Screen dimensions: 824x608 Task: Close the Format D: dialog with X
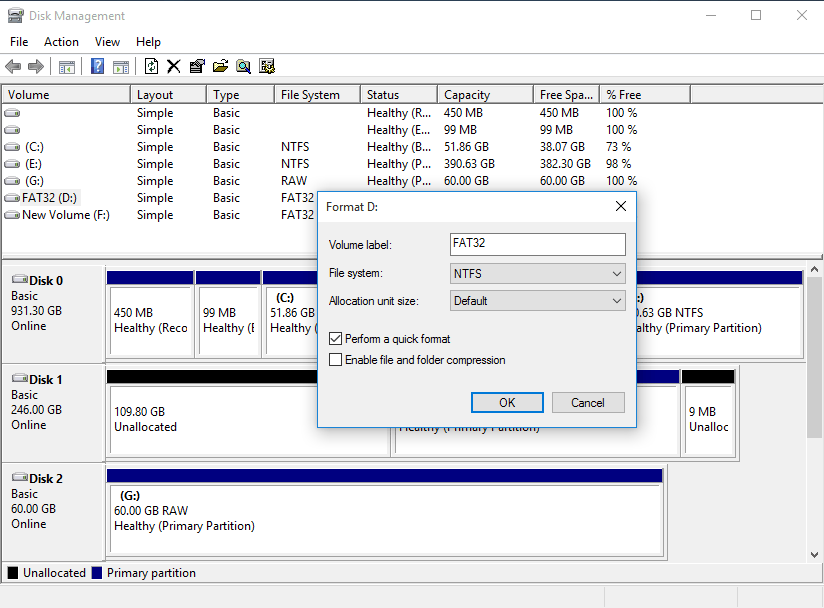click(621, 207)
